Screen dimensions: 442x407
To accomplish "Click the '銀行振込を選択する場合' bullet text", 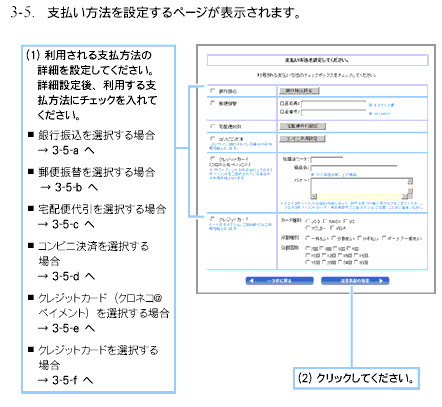I will (x=96, y=135).
